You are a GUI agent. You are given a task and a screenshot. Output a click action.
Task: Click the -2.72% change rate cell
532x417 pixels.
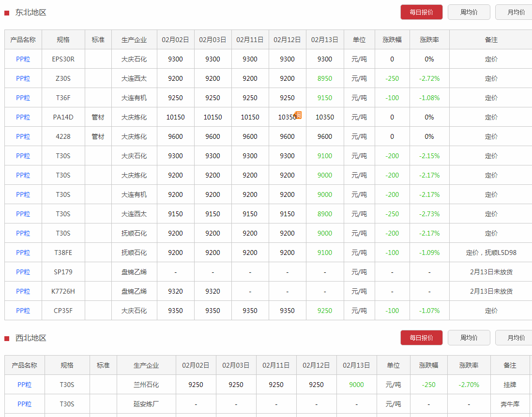(x=429, y=78)
